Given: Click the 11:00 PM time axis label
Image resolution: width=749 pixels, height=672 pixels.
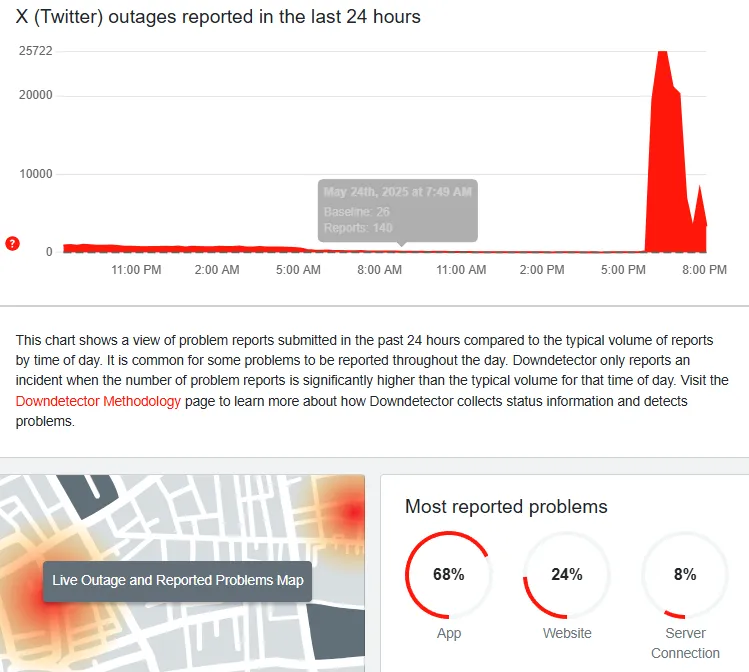Looking at the screenshot, I should 136,270.
